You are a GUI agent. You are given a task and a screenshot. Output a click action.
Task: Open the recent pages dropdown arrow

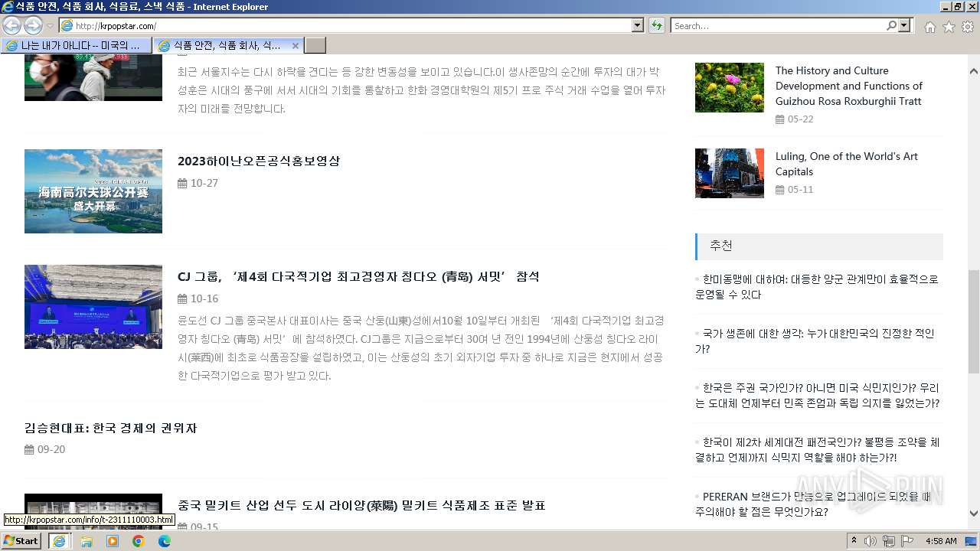click(x=51, y=26)
